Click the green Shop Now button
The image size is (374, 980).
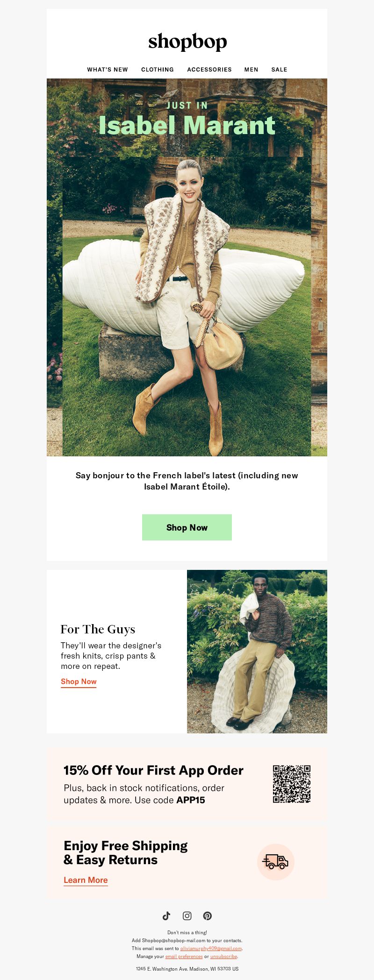point(187,527)
